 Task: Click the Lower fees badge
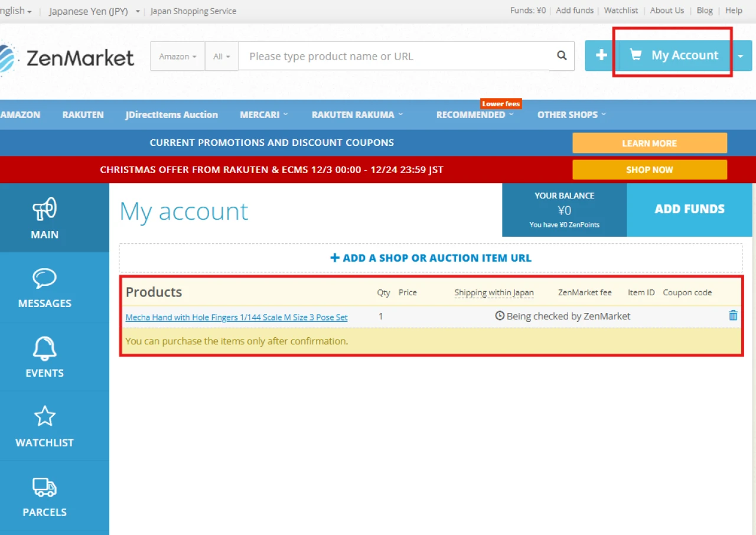pyautogui.click(x=501, y=104)
